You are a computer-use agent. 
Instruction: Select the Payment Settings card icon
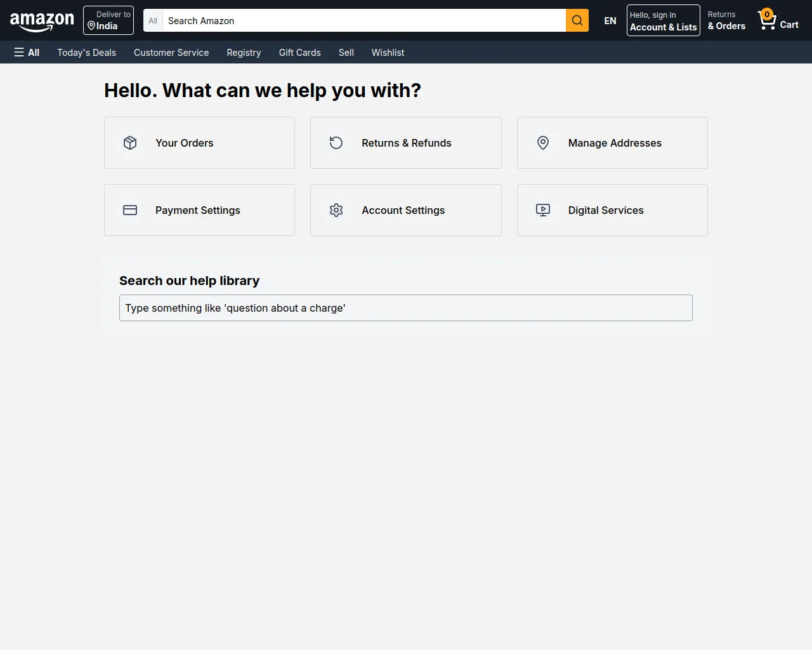tap(130, 210)
